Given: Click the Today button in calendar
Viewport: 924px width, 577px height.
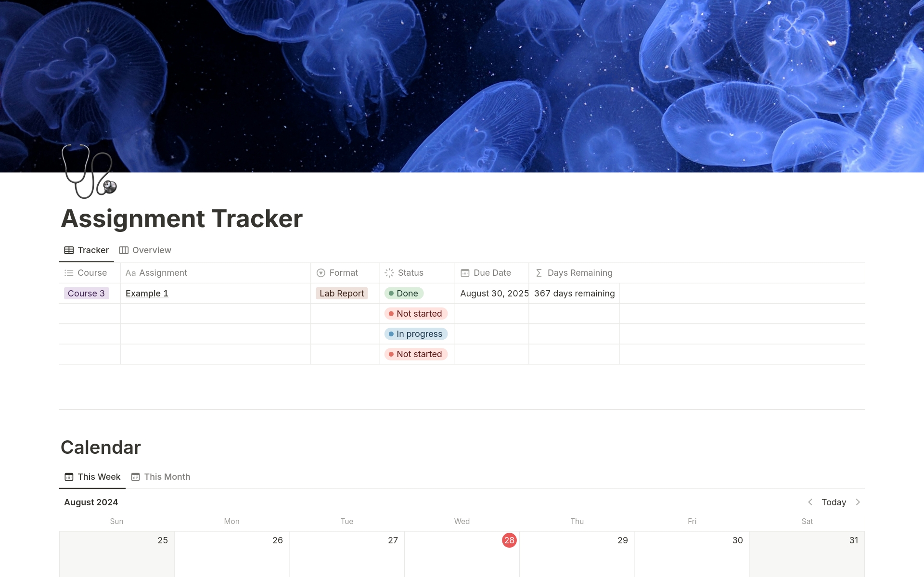Looking at the screenshot, I should click(x=834, y=502).
